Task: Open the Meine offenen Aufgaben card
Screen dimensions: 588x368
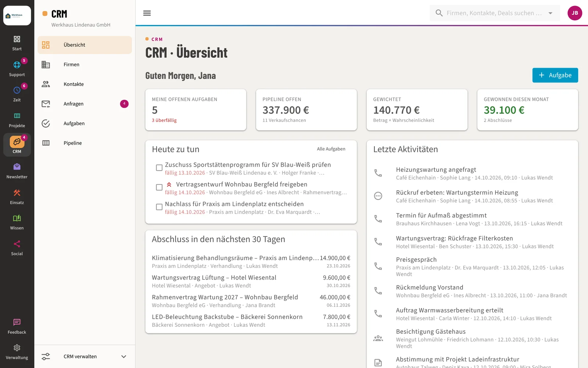Action: pos(196,110)
